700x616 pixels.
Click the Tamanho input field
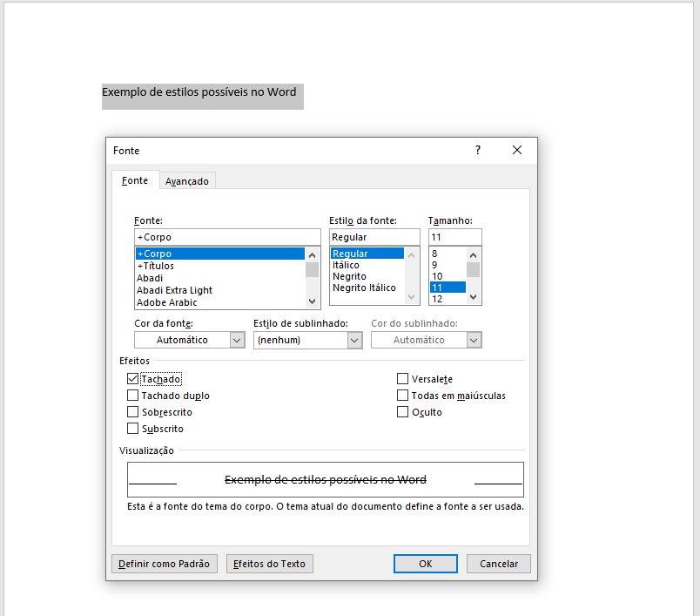[454, 237]
